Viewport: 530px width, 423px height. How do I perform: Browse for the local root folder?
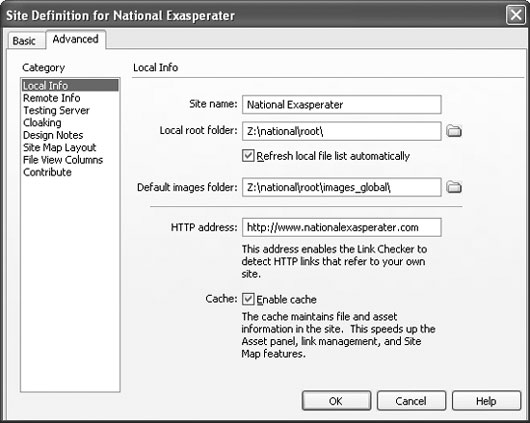coord(454,131)
